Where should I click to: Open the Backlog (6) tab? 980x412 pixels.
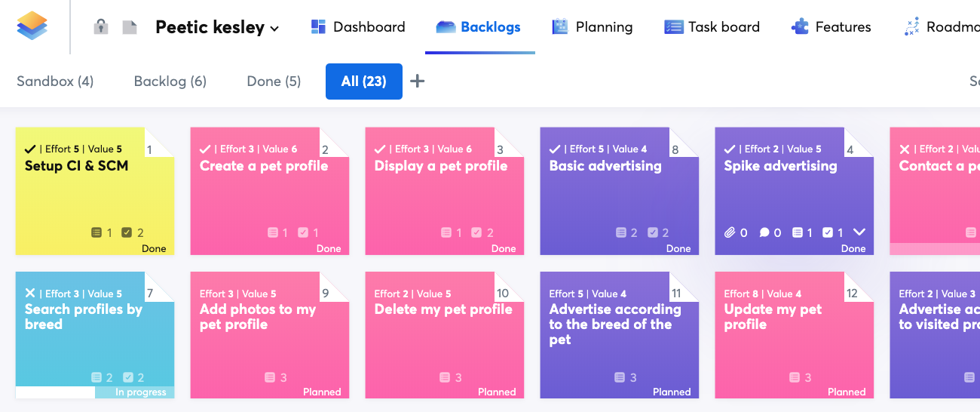[170, 81]
